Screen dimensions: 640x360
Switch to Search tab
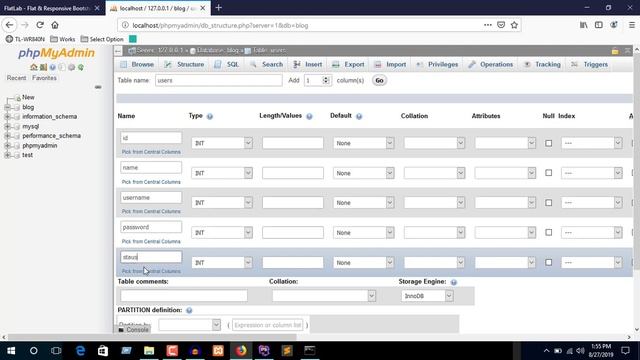[267, 64]
